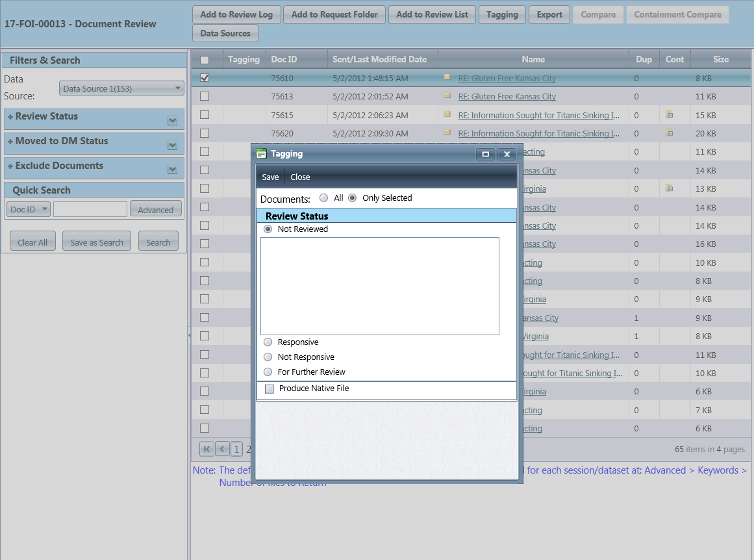Uncheck the checkbox for document 75610

click(205, 78)
